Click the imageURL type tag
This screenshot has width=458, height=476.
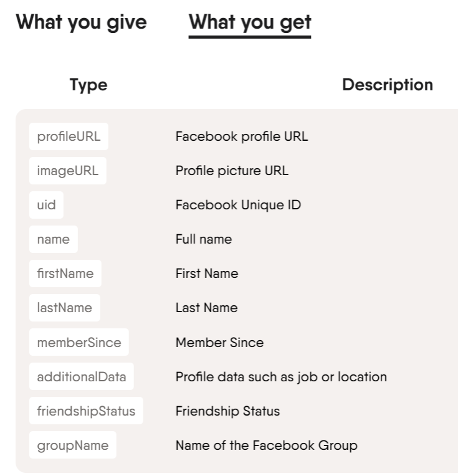(68, 171)
